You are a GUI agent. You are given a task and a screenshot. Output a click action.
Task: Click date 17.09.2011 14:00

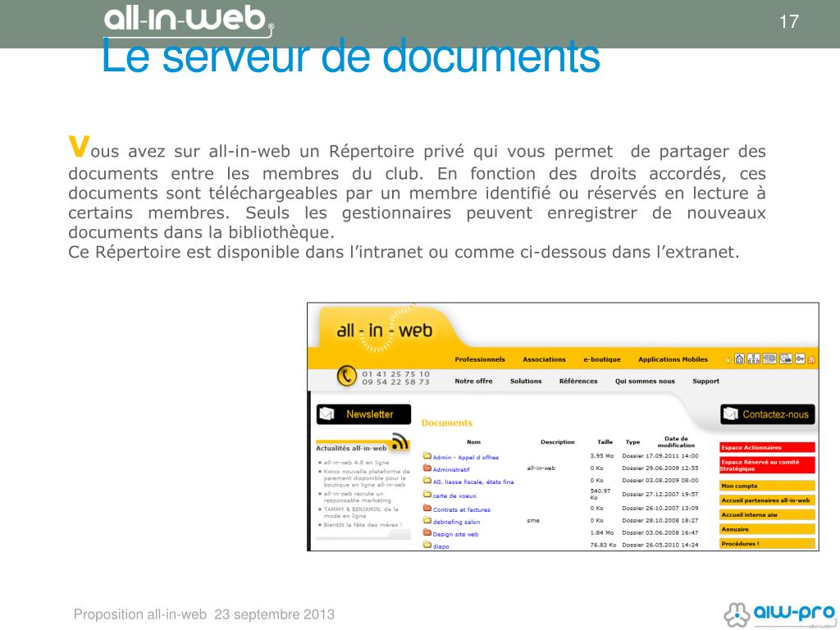coord(673,456)
